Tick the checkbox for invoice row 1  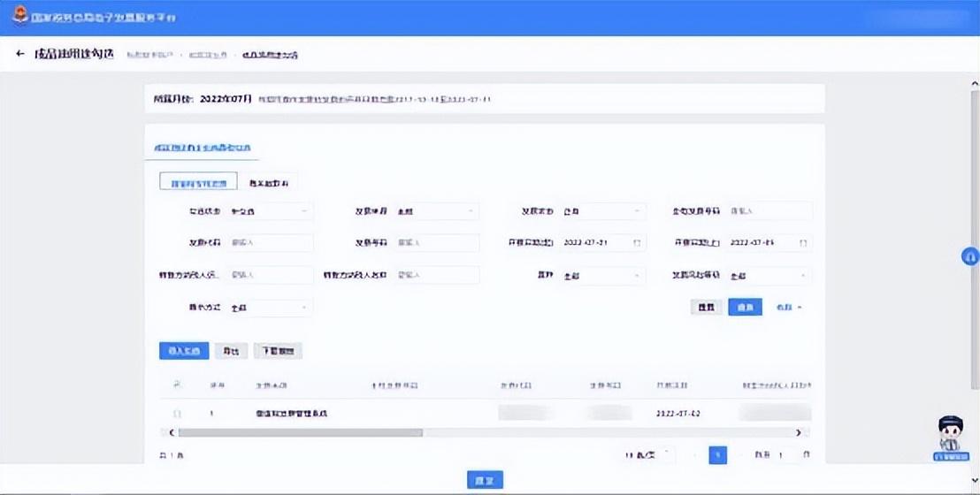177,414
